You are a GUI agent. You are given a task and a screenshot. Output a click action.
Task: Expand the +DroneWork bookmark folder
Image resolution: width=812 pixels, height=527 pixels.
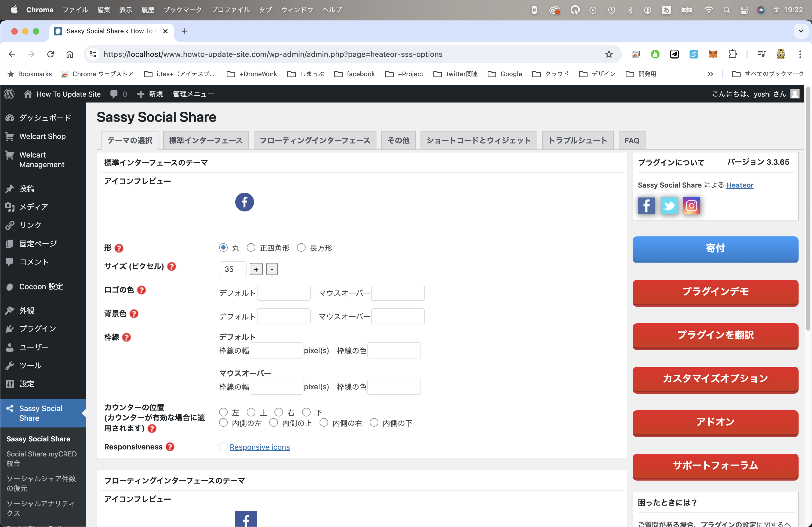[252, 74]
